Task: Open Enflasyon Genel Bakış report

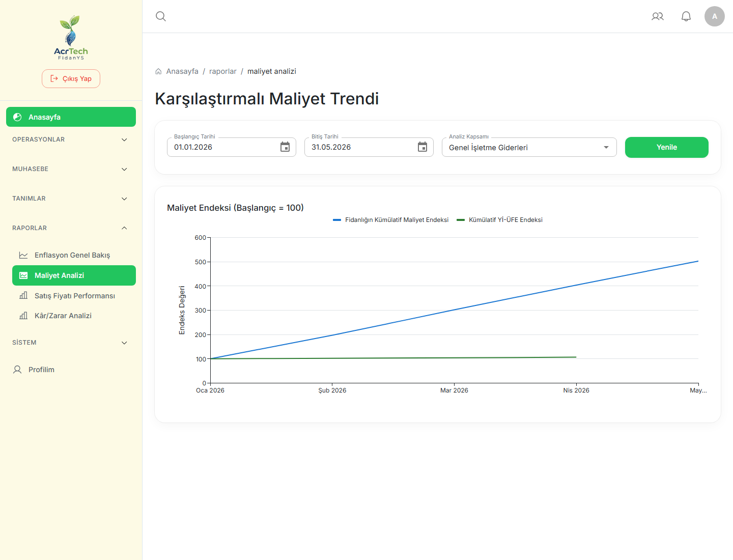Action: point(74,255)
